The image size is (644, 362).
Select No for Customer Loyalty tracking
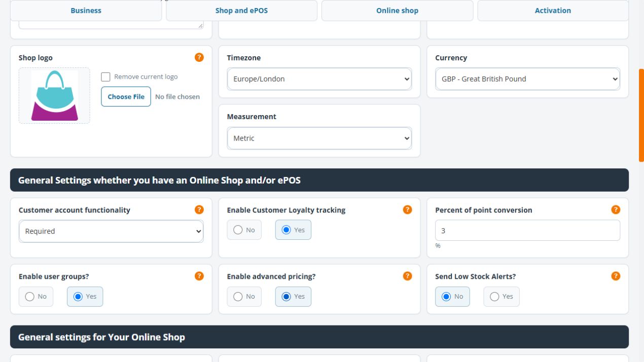click(244, 230)
